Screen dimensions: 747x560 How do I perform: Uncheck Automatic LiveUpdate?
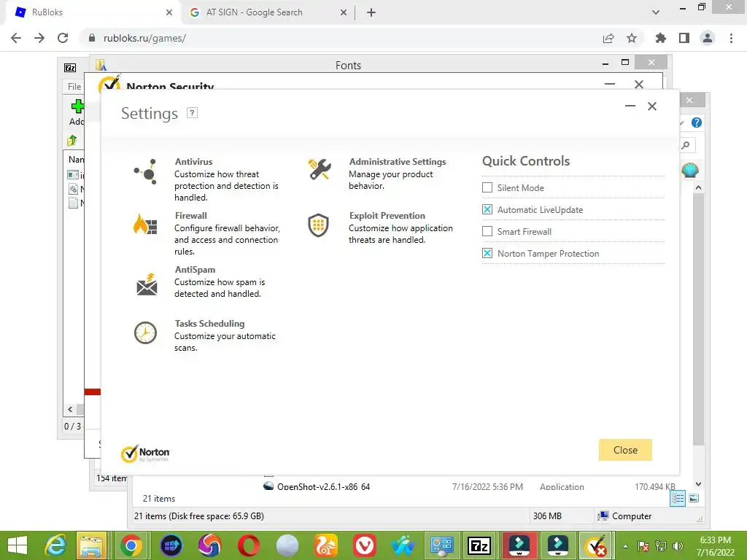pyautogui.click(x=487, y=209)
